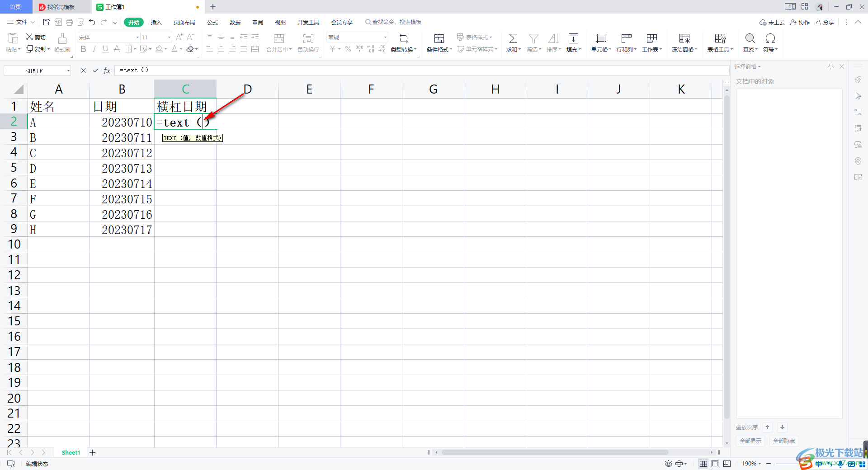Add a new sheet with plus button
Screen dimensions: 868x470
coord(93,452)
